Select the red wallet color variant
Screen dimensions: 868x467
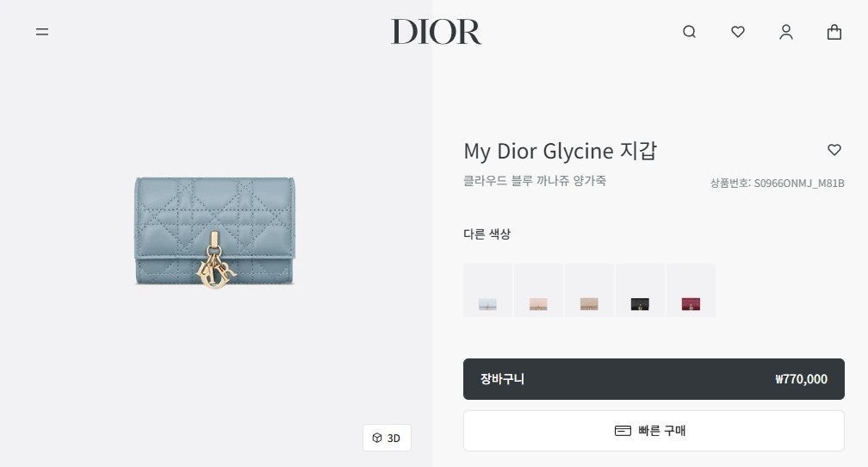(691, 290)
